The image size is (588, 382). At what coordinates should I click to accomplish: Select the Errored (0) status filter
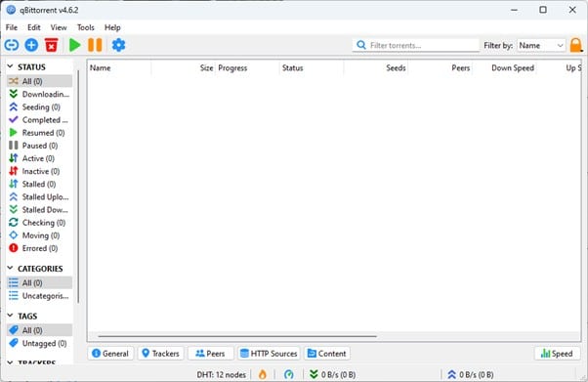click(x=39, y=248)
